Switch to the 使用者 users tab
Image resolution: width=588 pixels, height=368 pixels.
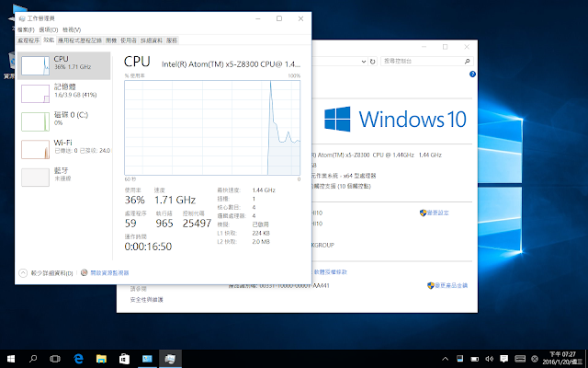[x=129, y=40]
